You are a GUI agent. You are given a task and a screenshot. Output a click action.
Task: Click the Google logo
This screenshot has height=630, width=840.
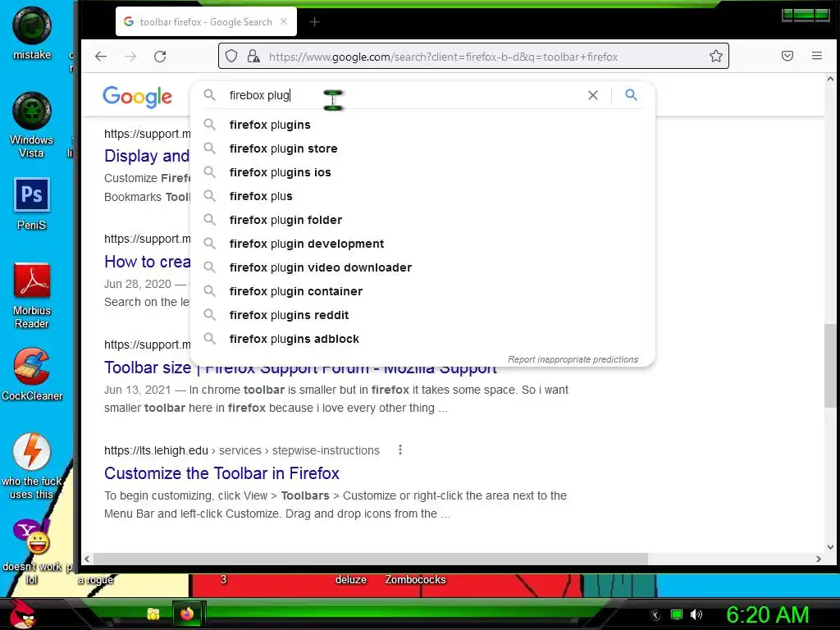click(x=137, y=97)
